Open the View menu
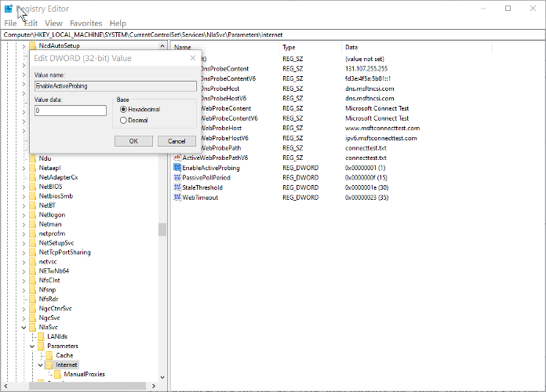The width and height of the screenshot is (546, 392). 53,24
